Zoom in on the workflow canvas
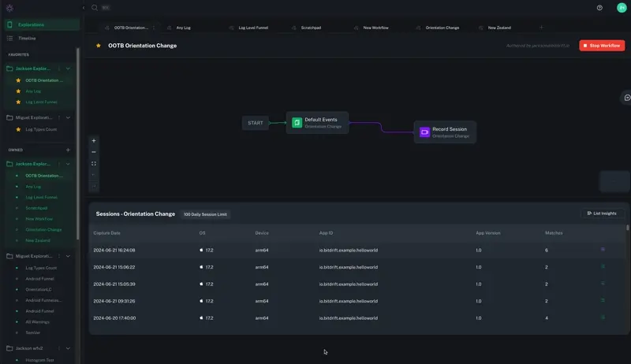631x364 pixels. pos(94,141)
